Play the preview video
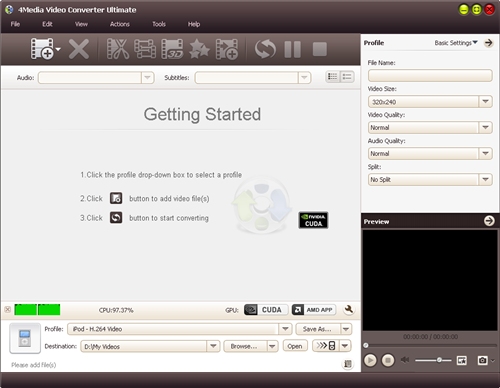 (370, 360)
